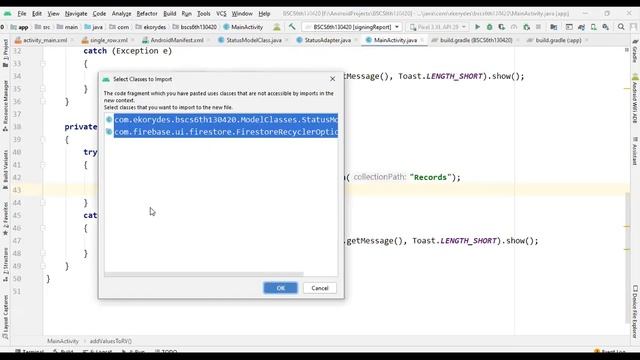
Task: Open the Refactor menu
Action: point(147,13)
